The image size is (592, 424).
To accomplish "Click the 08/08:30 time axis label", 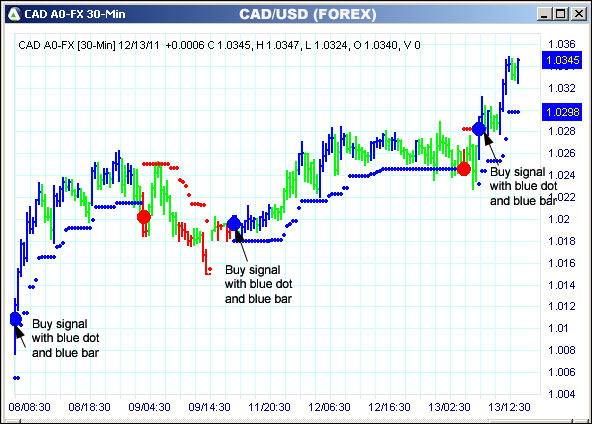I will click(x=29, y=407).
